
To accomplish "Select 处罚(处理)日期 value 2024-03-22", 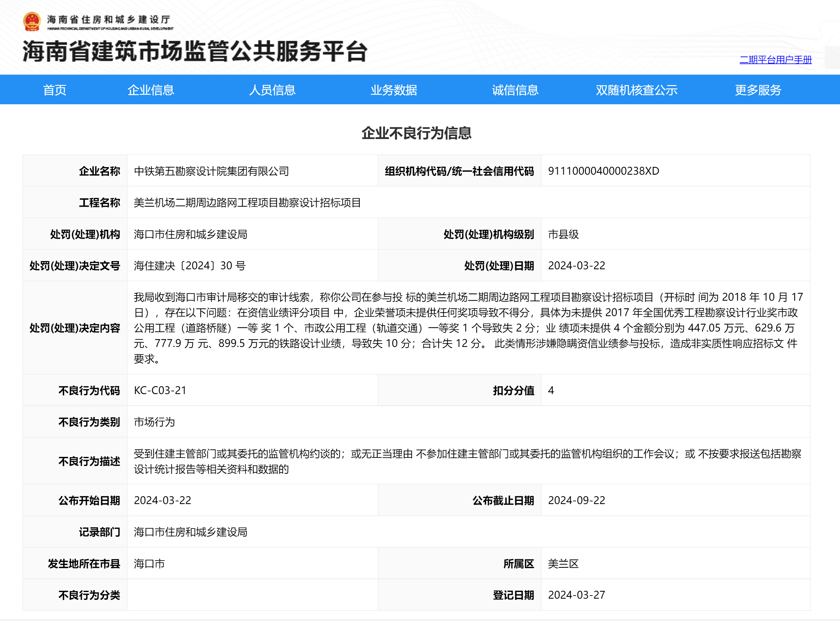I will pyautogui.click(x=577, y=266).
